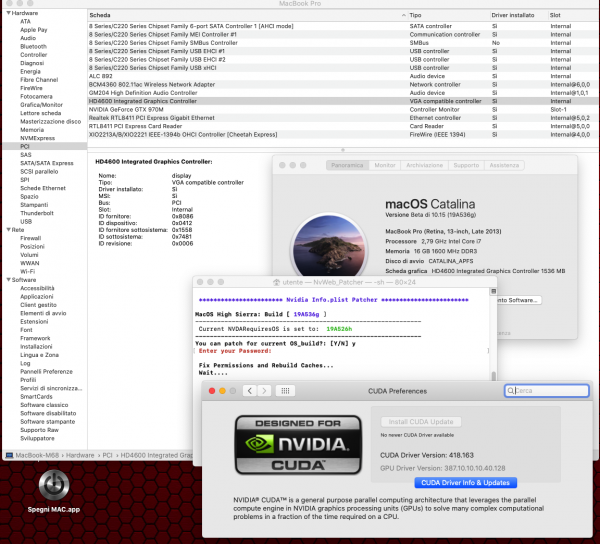Screen dimensions: 600x544
Task: Select ALC 892 audio device row
Action: (x=342, y=76)
